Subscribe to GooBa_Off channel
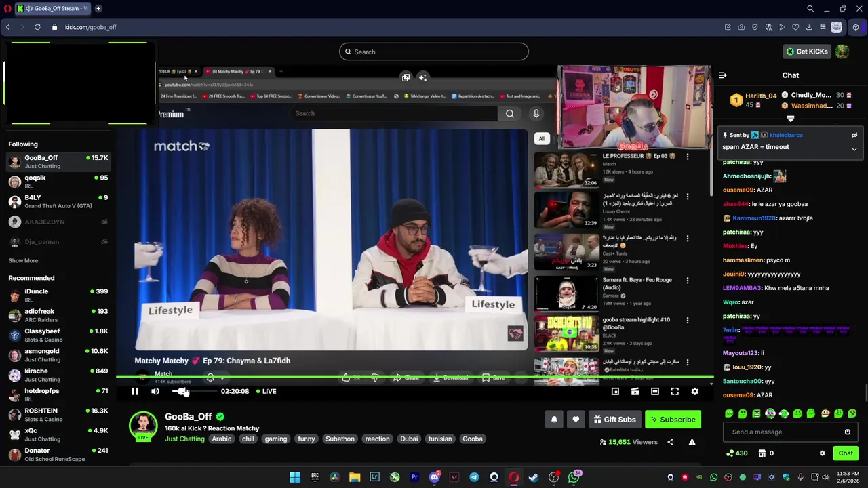The width and height of the screenshot is (868, 488). [x=673, y=420]
